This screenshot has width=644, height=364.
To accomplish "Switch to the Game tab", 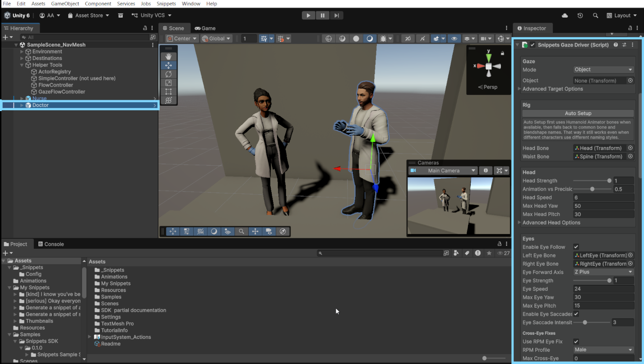I will coord(205,28).
